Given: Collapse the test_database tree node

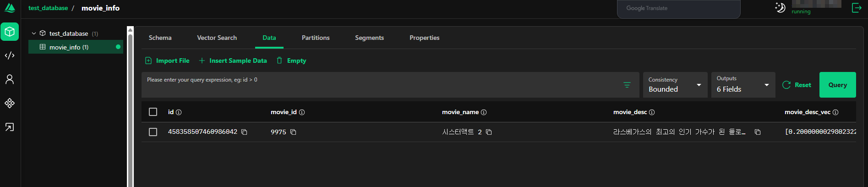Looking at the screenshot, I should point(34,33).
